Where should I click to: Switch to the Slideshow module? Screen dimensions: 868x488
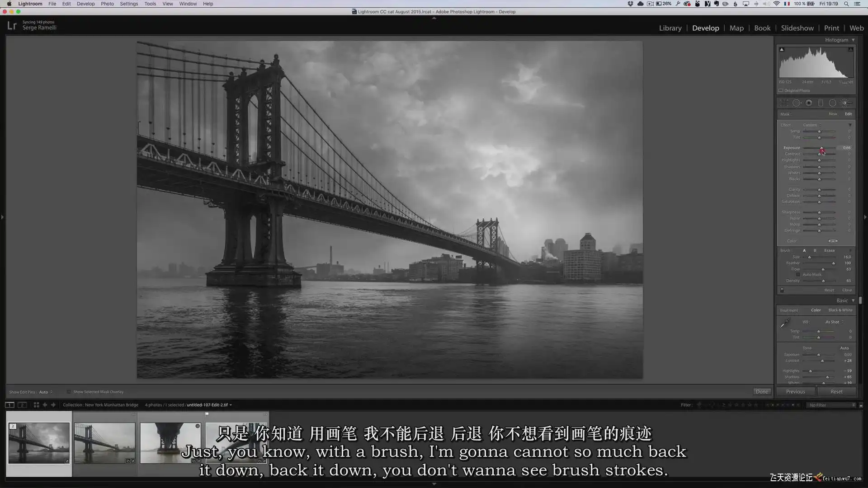click(797, 28)
